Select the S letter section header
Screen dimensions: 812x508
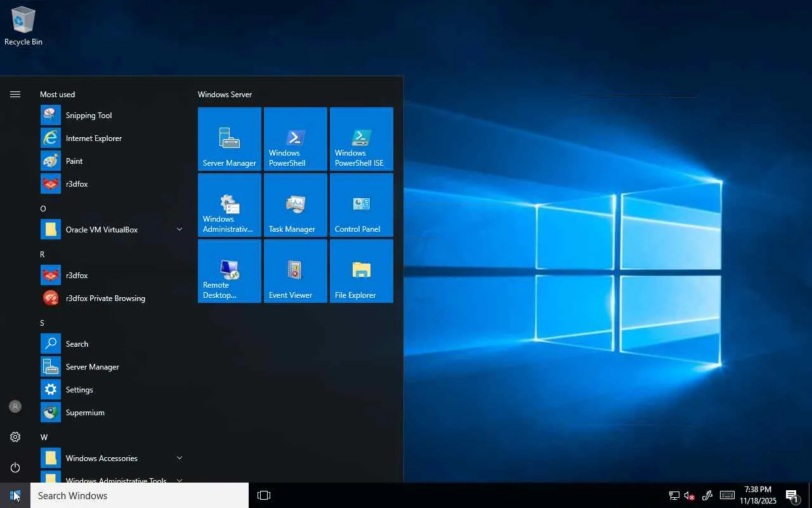tap(42, 323)
